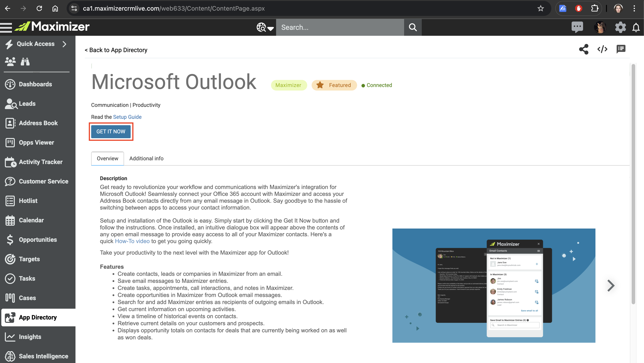Click the GET IT NOW button

click(111, 132)
